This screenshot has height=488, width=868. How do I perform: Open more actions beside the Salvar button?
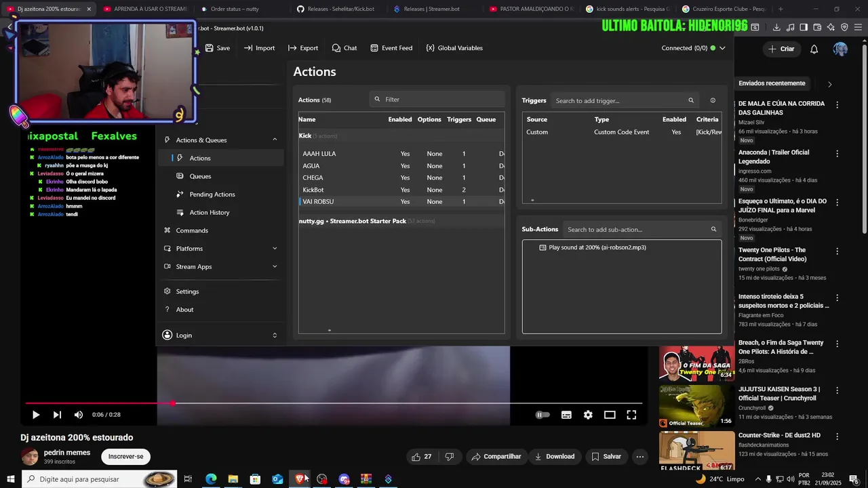(x=639, y=457)
